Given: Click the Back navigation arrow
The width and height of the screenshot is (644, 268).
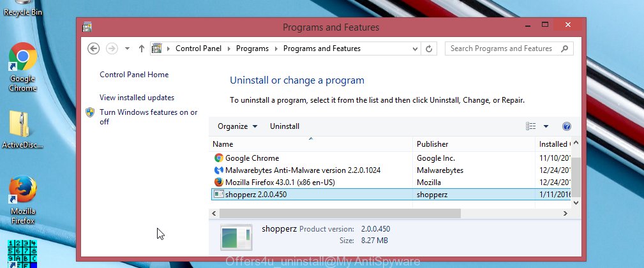Looking at the screenshot, I should [94, 48].
